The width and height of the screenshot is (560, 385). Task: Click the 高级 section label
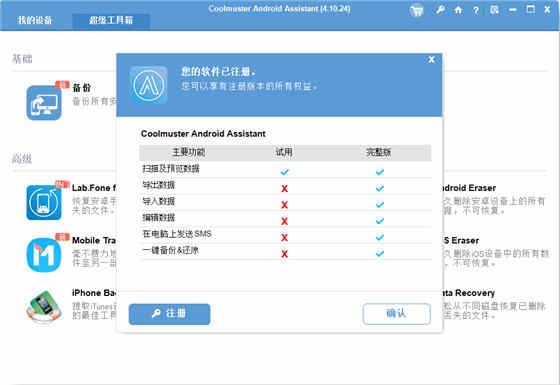22,159
